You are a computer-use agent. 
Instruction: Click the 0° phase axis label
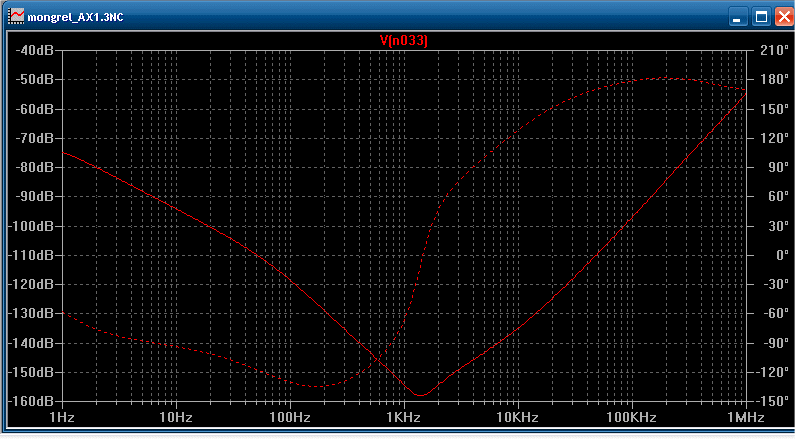[x=782, y=255]
